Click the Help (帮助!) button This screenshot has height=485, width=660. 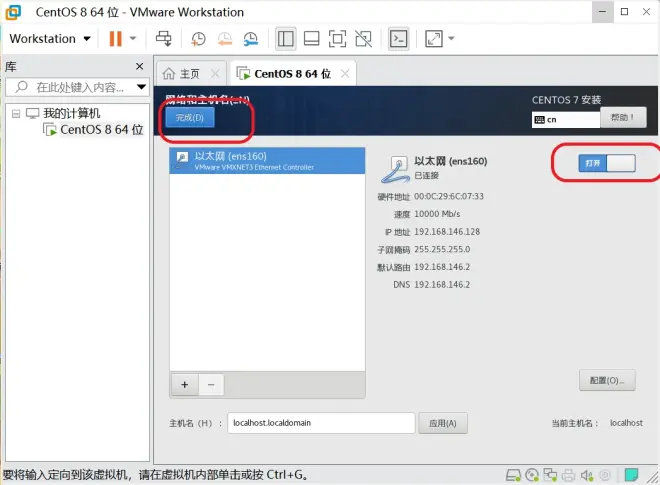(623, 117)
